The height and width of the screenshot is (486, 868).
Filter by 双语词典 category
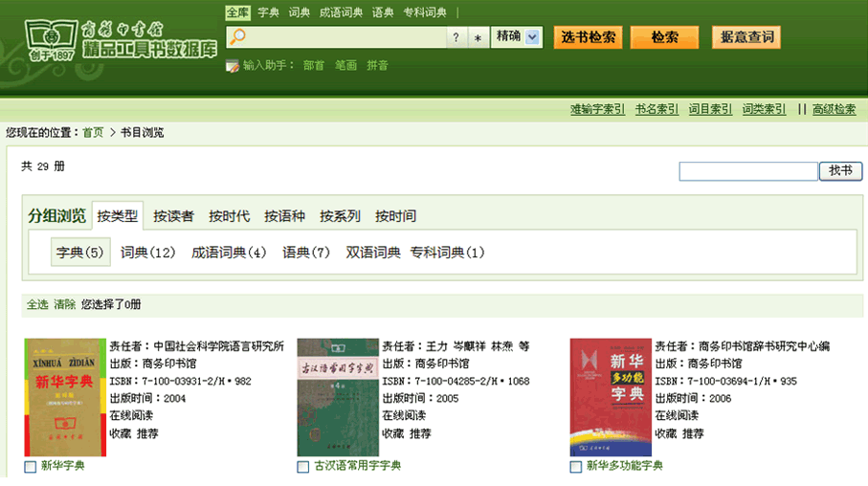point(373,253)
